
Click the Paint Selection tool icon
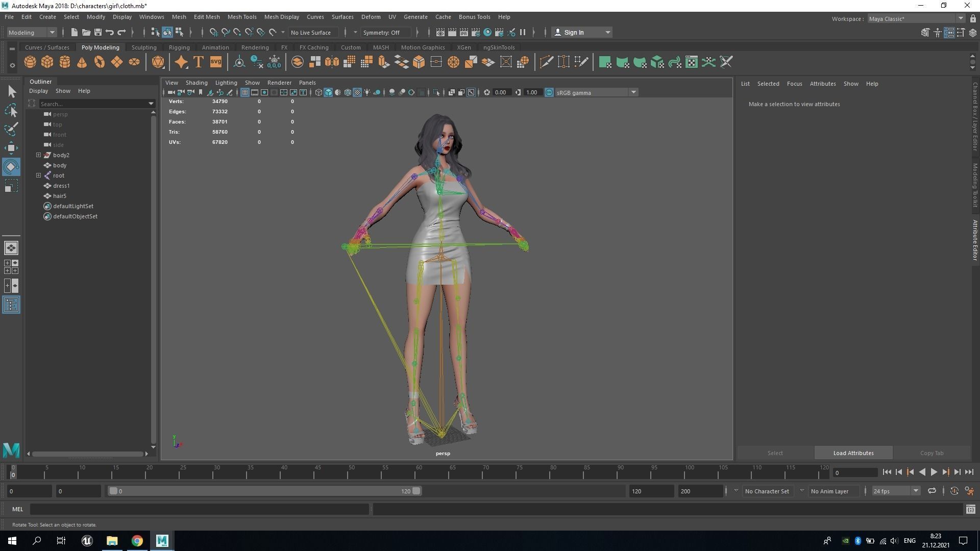tap(11, 129)
